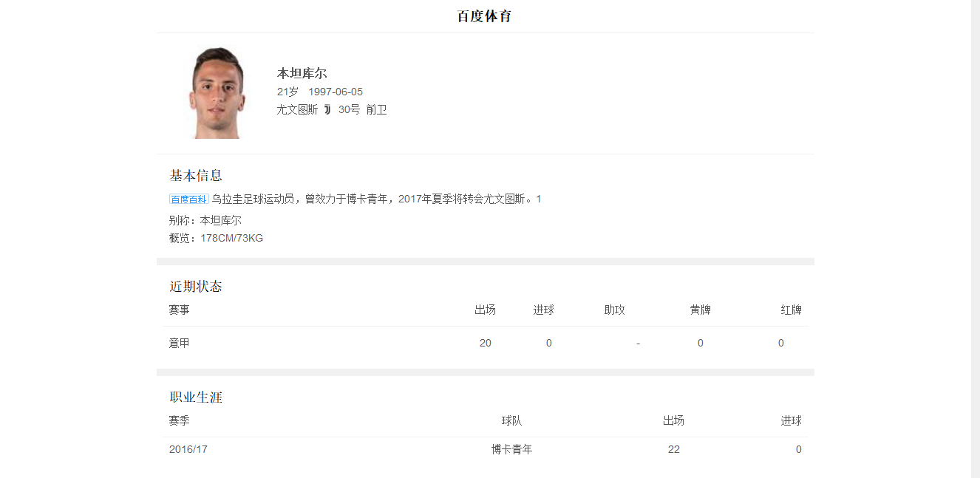Click the 博卡青年 team entry
The height and width of the screenshot is (478, 980).
tap(511, 449)
